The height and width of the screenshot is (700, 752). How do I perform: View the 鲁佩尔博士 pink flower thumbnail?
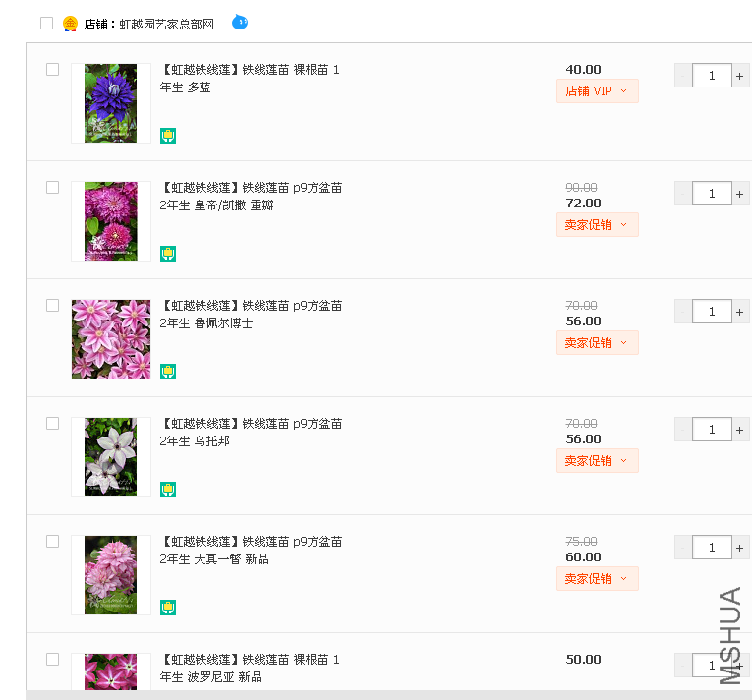tap(111, 339)
